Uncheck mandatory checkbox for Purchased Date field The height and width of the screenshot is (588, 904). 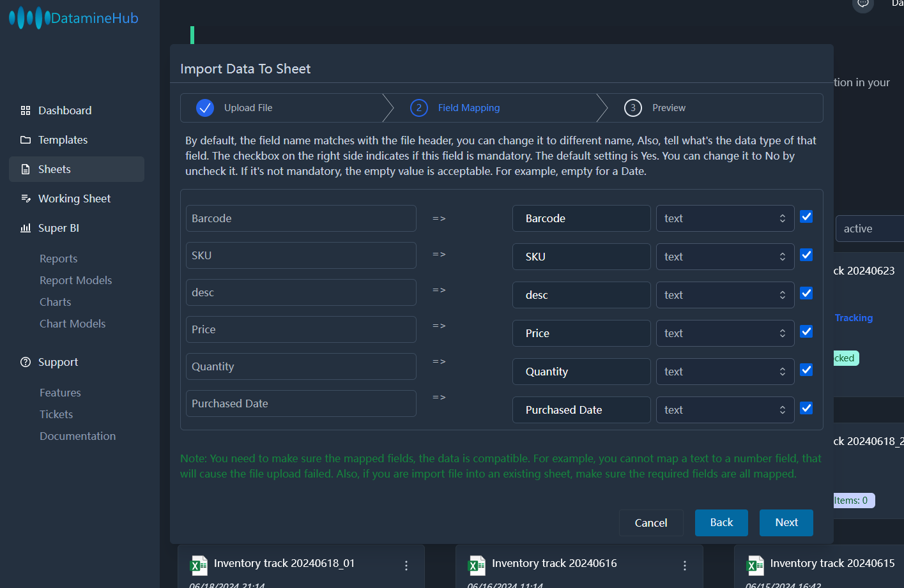(x=806, y=409)
